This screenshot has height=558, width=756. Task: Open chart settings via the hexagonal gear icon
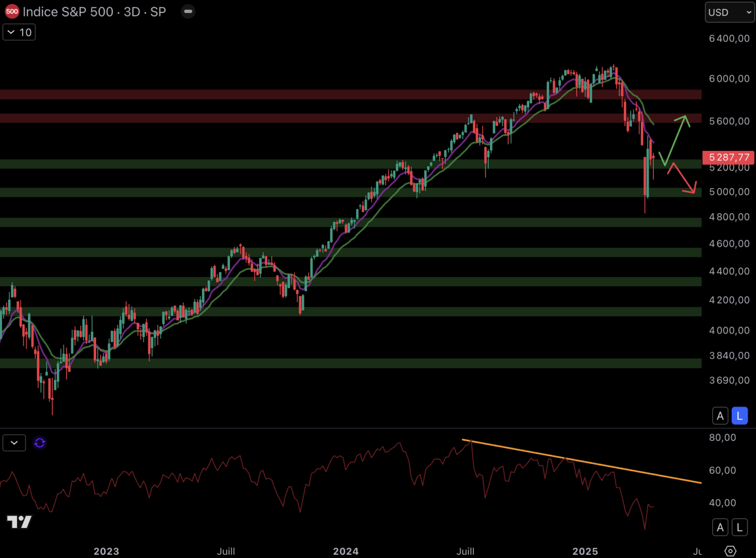pyautogui.click(x=730, y=551)
